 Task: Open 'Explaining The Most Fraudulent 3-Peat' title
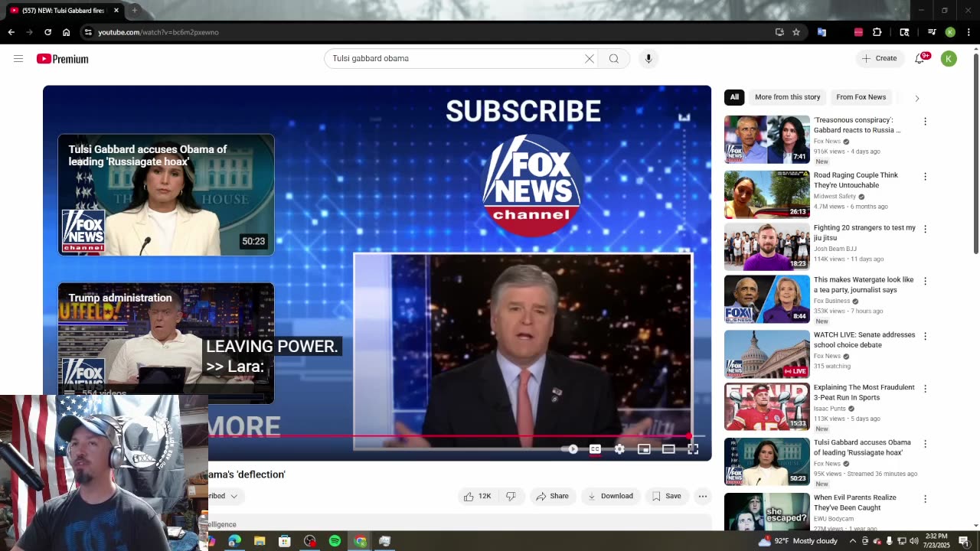(x=864, y=393)
